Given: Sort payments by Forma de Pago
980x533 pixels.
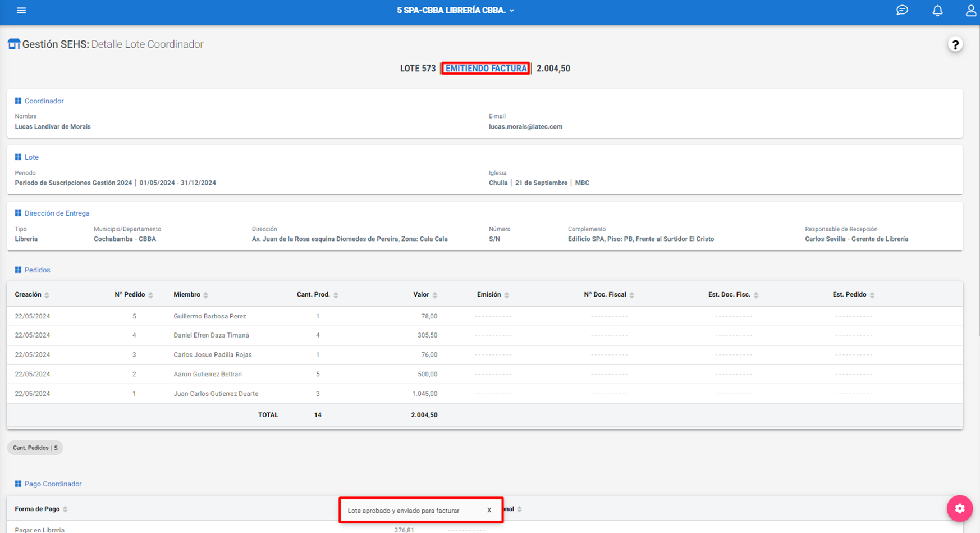Looking at the screenshot, I should pos(41,509).
